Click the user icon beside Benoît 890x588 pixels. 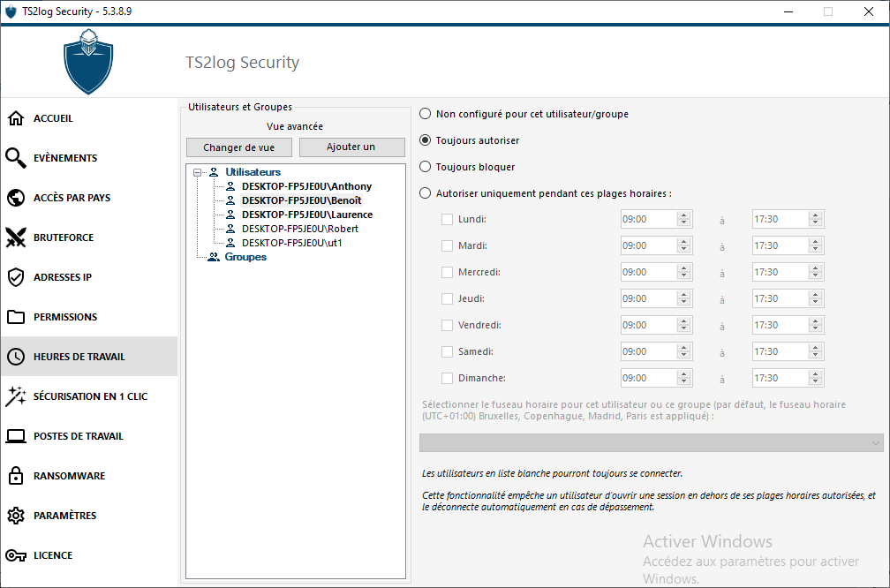[230, 200]
